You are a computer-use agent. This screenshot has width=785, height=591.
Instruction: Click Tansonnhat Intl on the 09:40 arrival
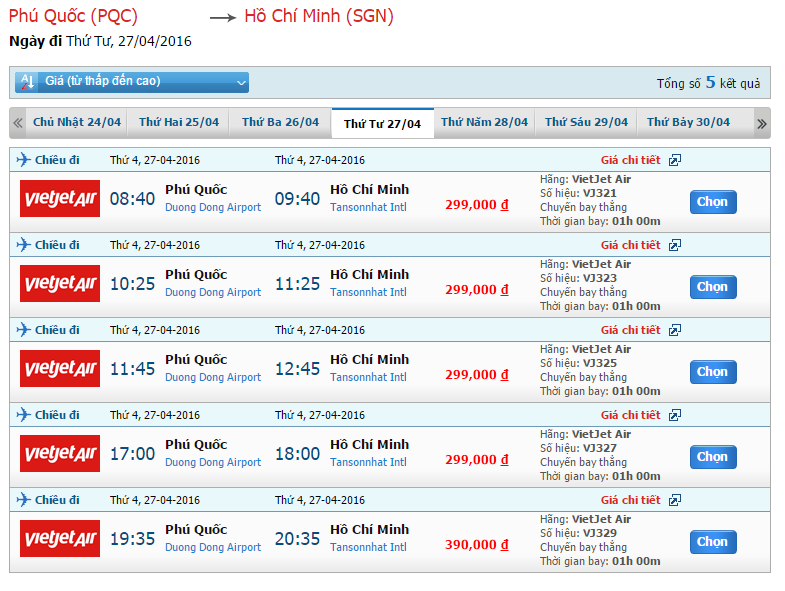(x=368, y=207)
